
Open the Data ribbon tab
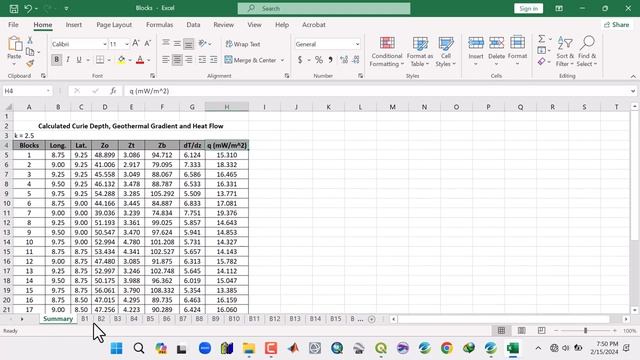click(193, 25)
